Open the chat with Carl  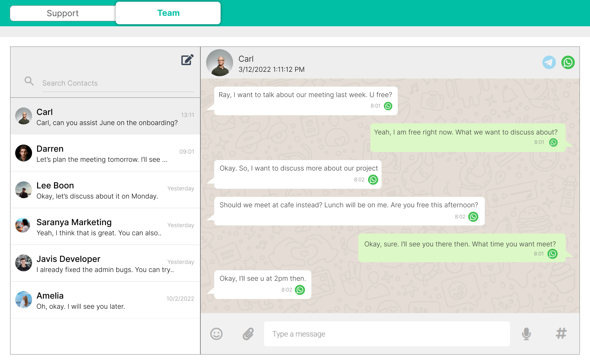(x=105, y=116)
